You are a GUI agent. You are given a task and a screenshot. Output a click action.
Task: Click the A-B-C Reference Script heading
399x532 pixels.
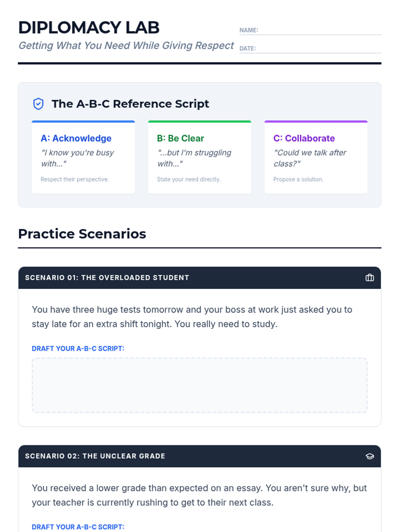tap(130, 104)
